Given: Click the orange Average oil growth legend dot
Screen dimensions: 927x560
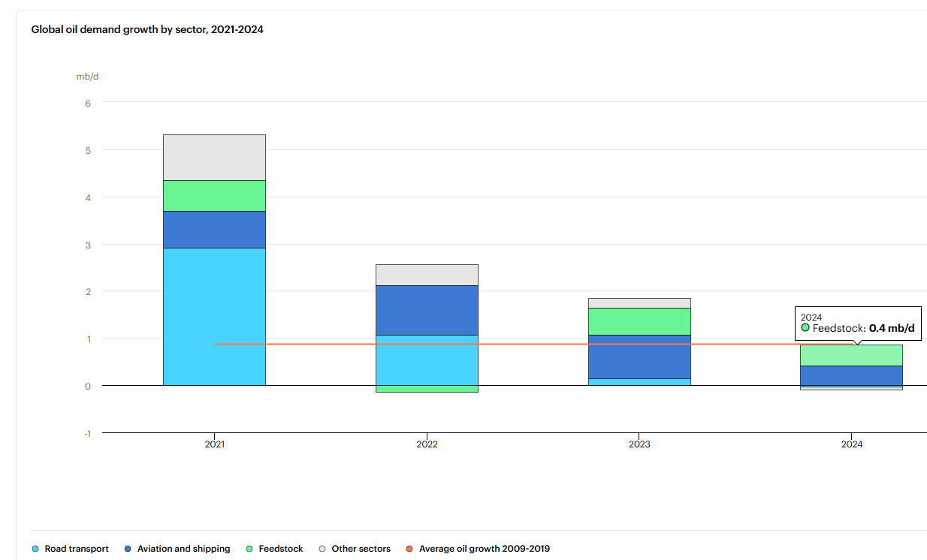Looking at the screenshot, I should (409, 549).
